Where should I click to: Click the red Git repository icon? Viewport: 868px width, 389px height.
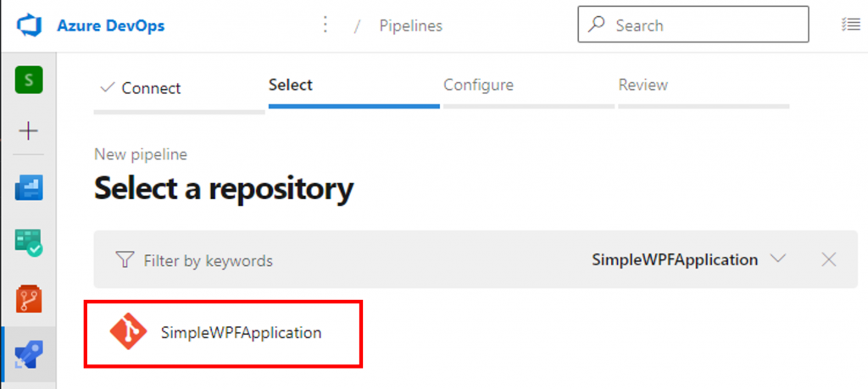(x=128, y=332)
